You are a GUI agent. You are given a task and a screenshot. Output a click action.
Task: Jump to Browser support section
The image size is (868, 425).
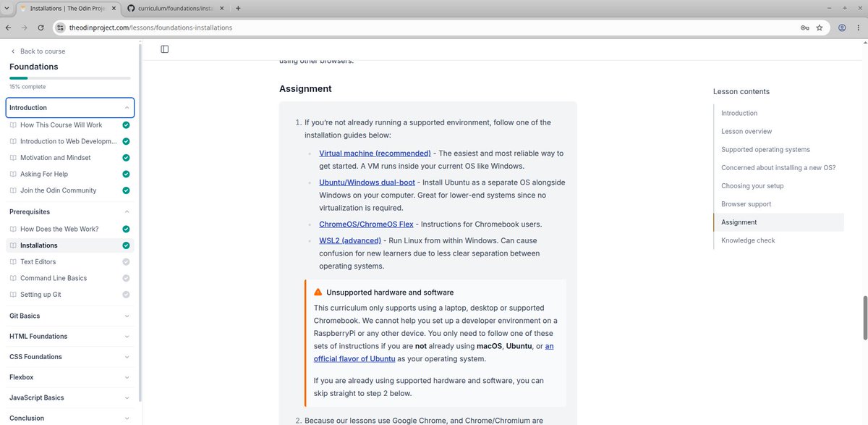click(746, 204)
